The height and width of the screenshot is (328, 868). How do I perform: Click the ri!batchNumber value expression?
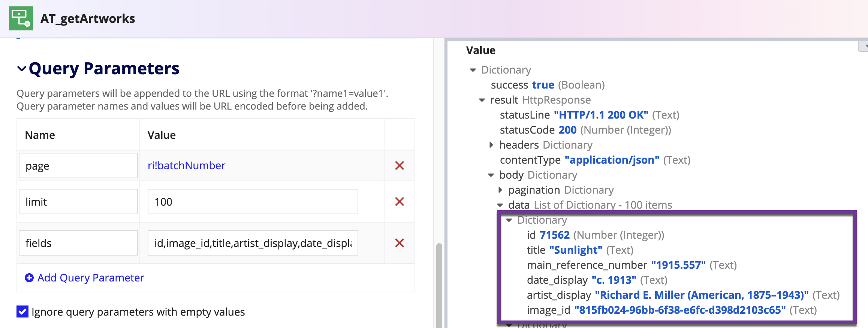click(186, 166)
